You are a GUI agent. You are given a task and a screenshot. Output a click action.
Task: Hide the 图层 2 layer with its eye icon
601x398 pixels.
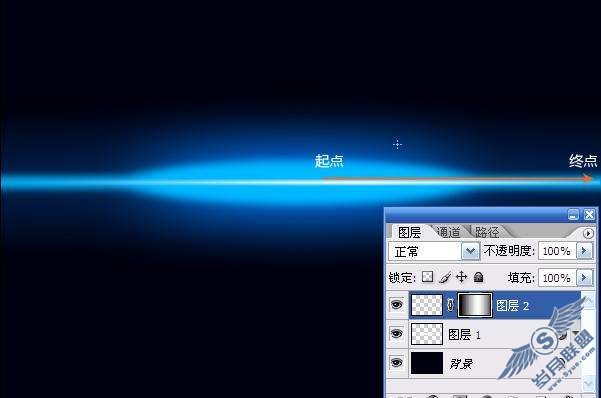pos(397,305)
